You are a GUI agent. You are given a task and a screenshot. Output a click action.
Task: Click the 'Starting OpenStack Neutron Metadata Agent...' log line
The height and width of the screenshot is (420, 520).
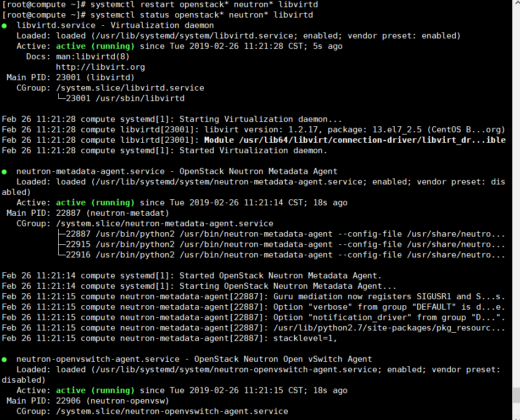click(x=199, y=286)
